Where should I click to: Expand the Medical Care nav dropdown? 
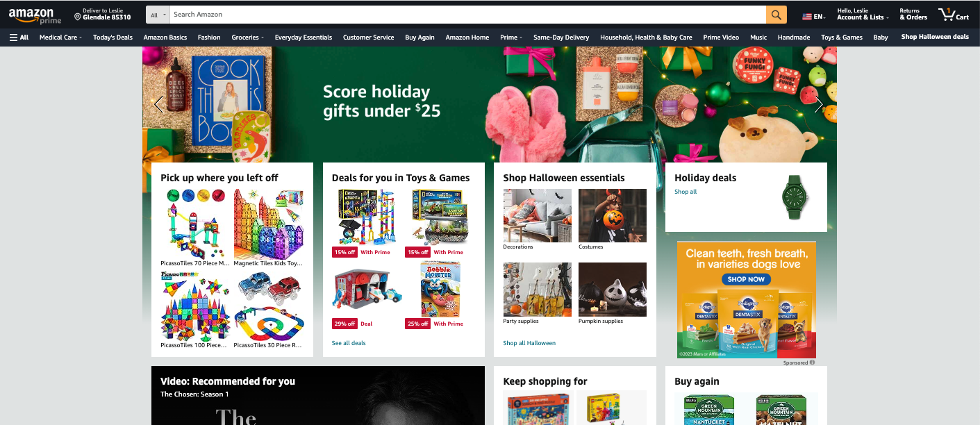(x=60, y=37)
